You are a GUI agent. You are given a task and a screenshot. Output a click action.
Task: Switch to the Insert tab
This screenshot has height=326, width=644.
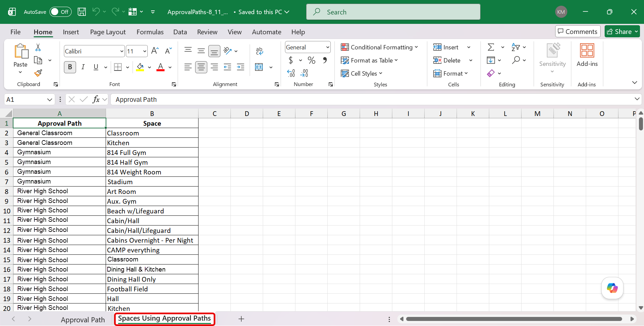point(71,32)
